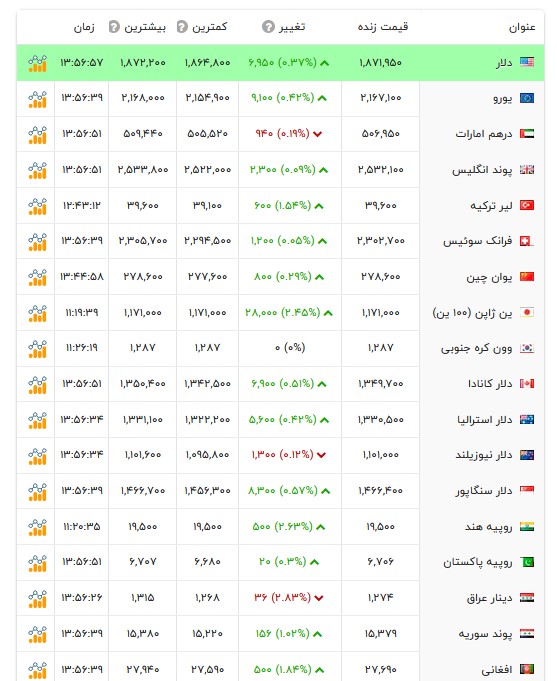Screen dimensions: 557x681
Task: Open the فرانک سوئیس currency link
Action: tap(478, 241)
